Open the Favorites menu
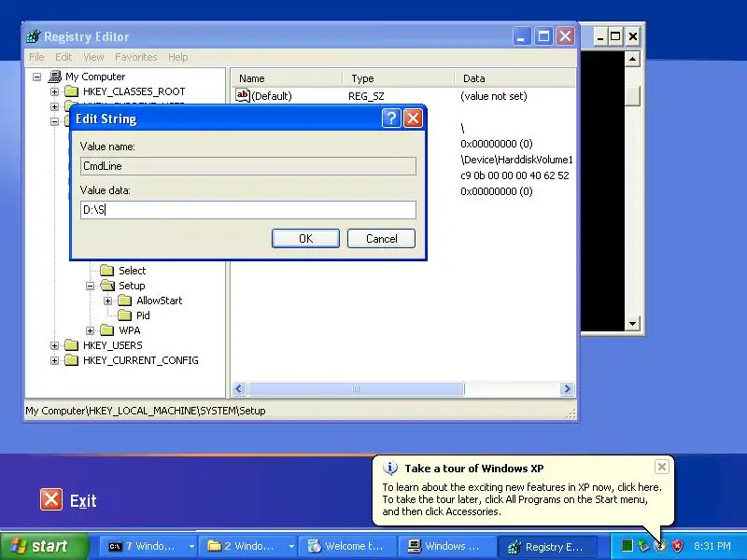 point(135,57)
